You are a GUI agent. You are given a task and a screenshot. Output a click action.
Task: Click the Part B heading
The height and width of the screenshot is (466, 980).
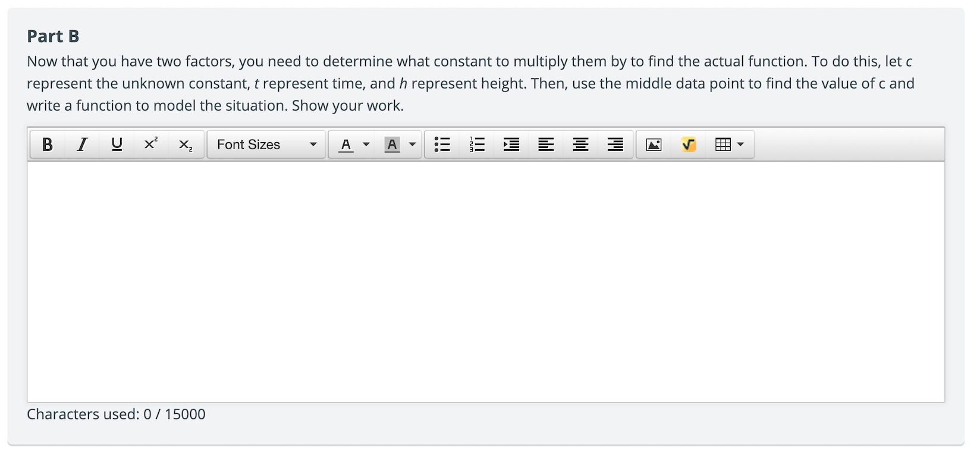pos(53,36)
